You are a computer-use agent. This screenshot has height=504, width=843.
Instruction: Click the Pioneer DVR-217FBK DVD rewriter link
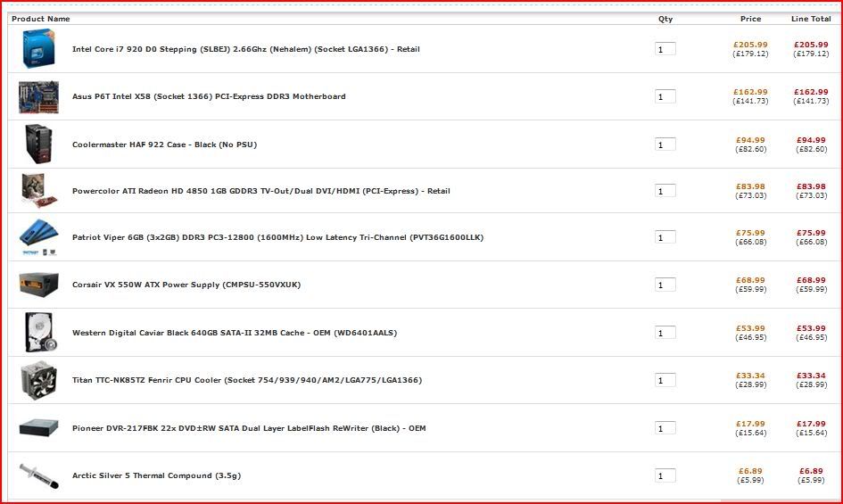coord(249,428)
